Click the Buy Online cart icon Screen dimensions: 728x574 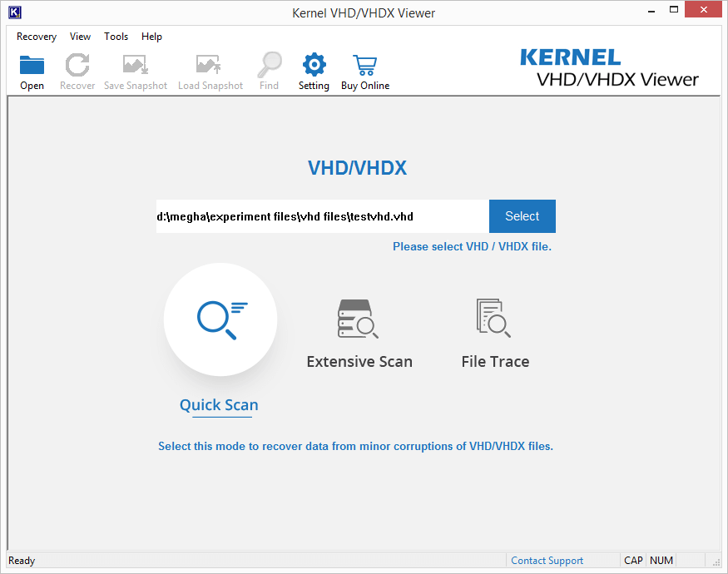(365, 65)
